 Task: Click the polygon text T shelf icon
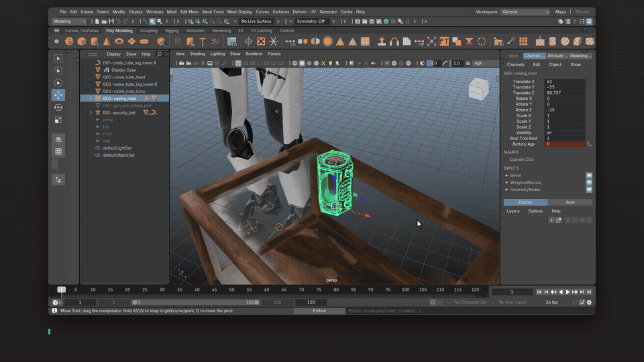[x=203, y=42]
